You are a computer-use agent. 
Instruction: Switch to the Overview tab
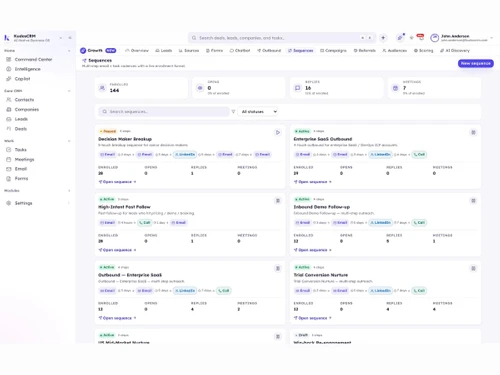pos(137,51)
